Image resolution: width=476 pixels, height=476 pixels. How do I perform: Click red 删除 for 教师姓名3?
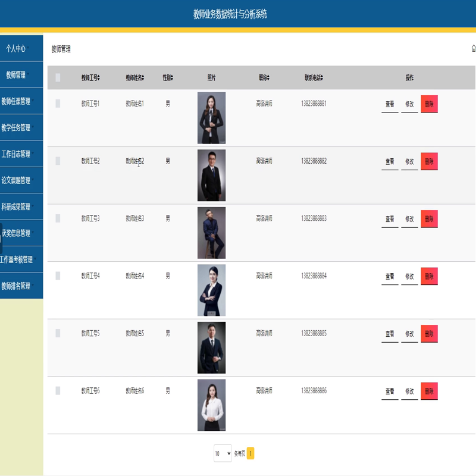click(429, 219)
